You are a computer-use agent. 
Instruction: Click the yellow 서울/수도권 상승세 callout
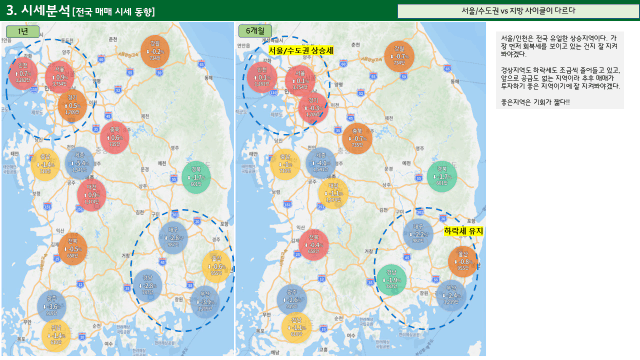[301, 50]
